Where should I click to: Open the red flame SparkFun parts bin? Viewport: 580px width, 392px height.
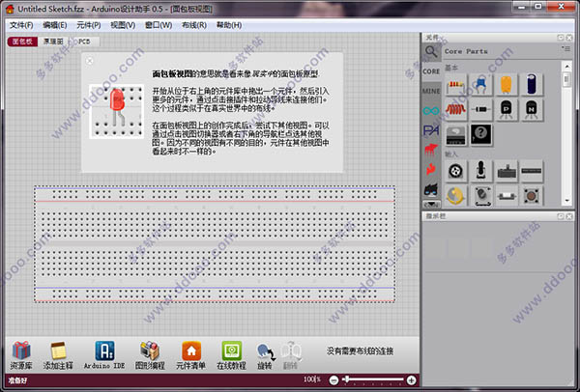[431, 169]
